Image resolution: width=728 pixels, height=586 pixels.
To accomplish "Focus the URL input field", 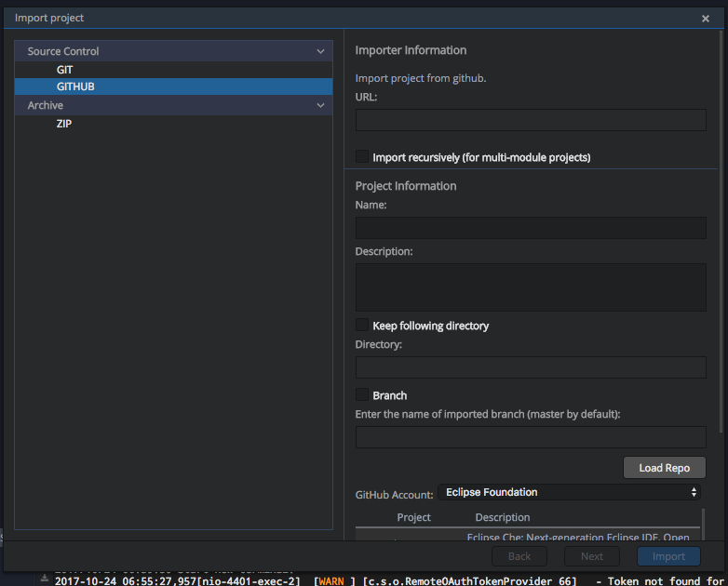I will [531, 120].
